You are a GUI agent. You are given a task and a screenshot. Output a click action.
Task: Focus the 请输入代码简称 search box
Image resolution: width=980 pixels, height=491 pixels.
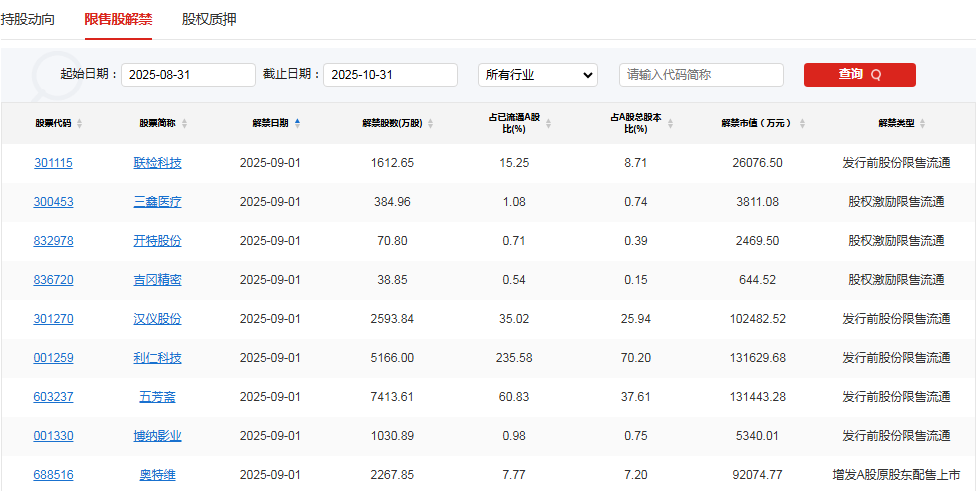coord(701,75)
